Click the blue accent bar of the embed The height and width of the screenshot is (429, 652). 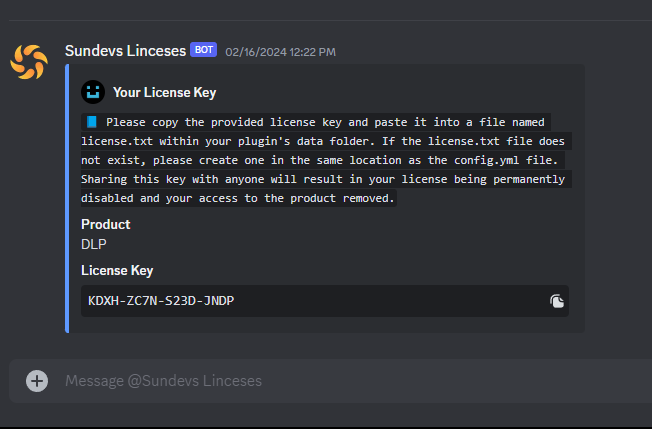tap(67, 198)
